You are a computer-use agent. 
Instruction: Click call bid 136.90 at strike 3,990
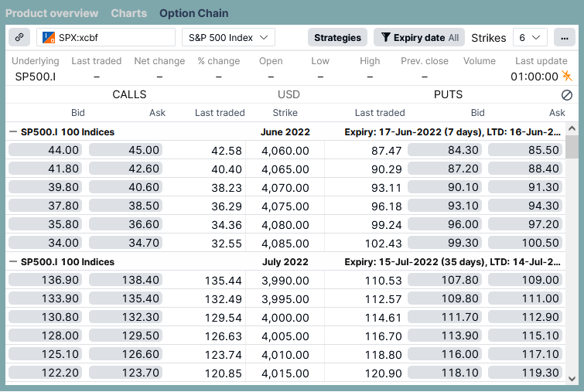(x=46, y=280)
